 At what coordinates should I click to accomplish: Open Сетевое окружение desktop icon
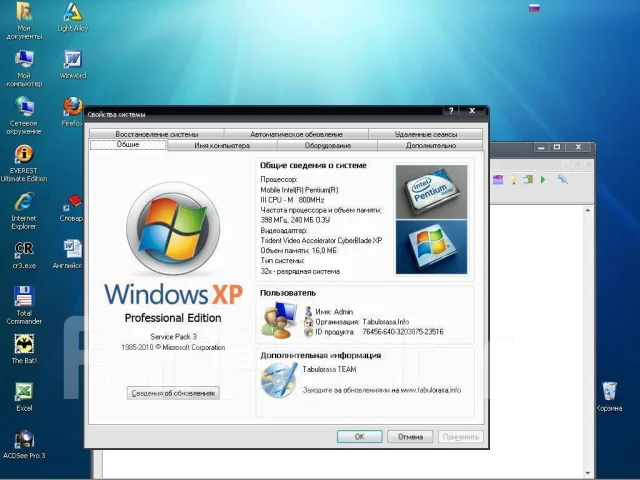pos(24,116)
